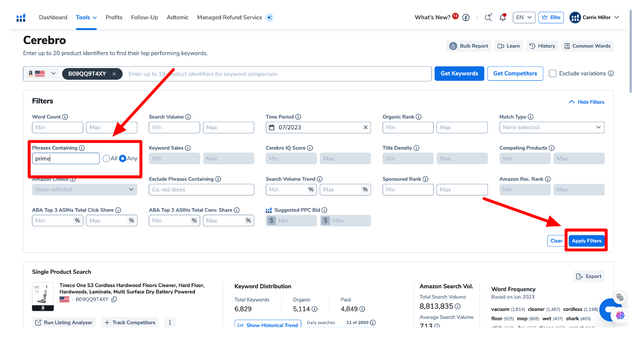Enable Exclude variations checkbox
Viewport: 644px width, 338px height.
click(x=553, y=74)
